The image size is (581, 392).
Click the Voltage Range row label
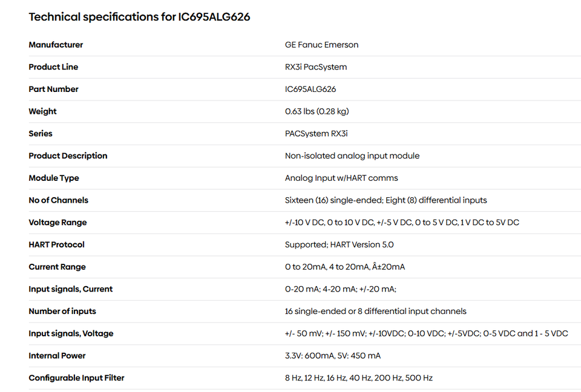[57, 223]
